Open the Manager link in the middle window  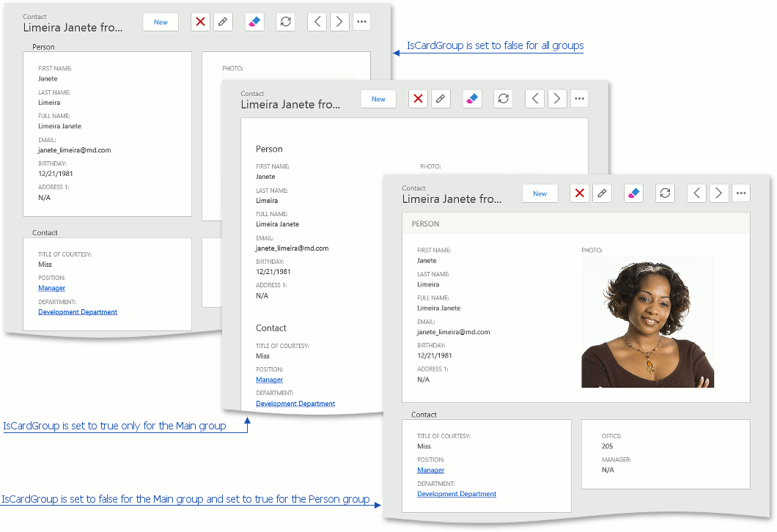point(269,380)
